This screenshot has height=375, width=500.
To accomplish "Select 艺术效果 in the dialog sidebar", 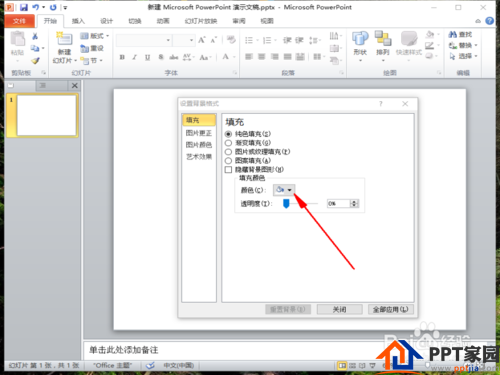I will click(x=199, y=156).
